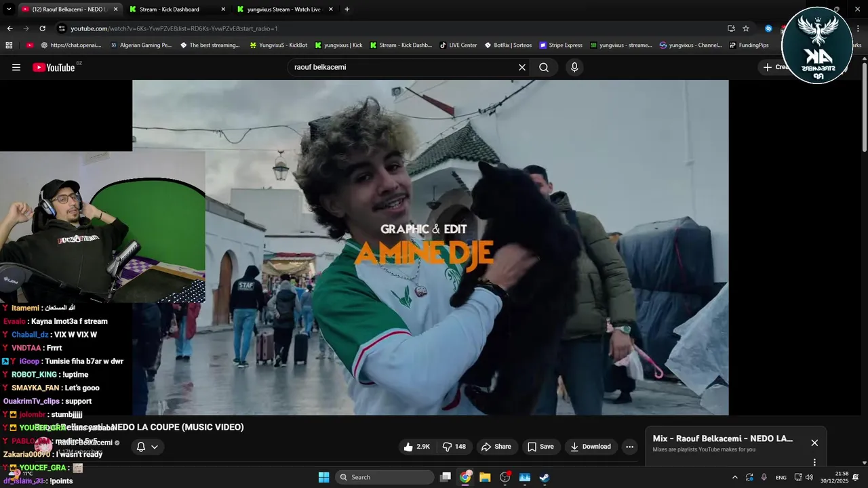This screenshot has height=488, width=868.
Task: Open the yungvixus | Kick bookmark
Action: 339,45
